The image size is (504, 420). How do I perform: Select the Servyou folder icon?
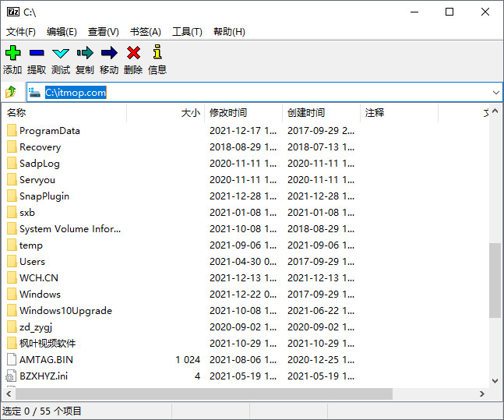(x=12, y=180)
